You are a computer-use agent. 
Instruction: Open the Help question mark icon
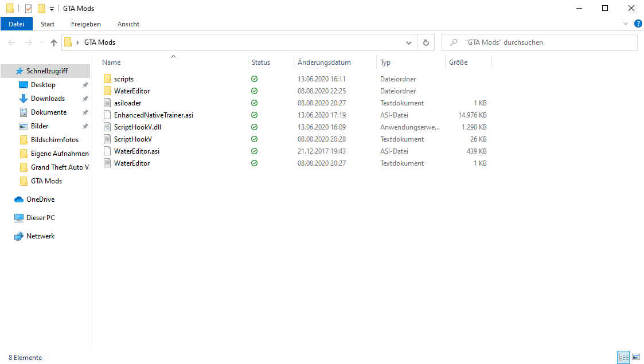click(x=637, y=24)
